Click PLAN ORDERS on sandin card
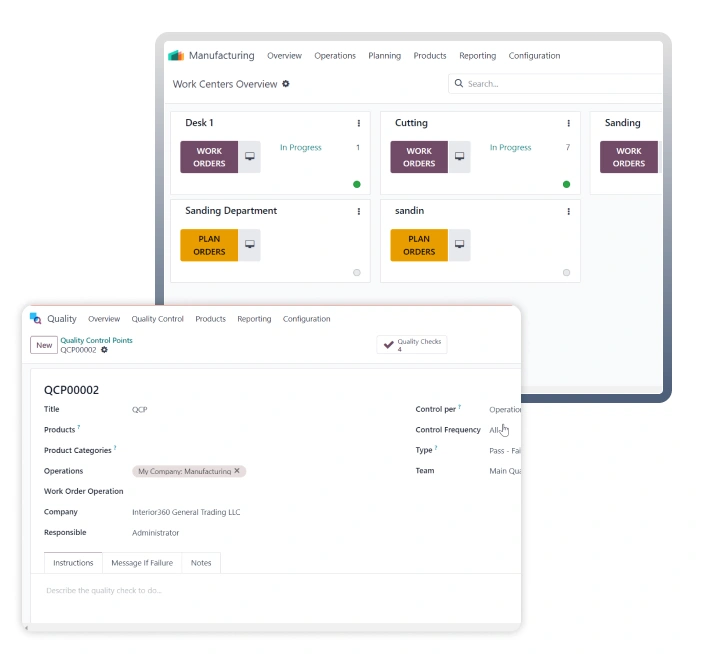 point(419,245)
